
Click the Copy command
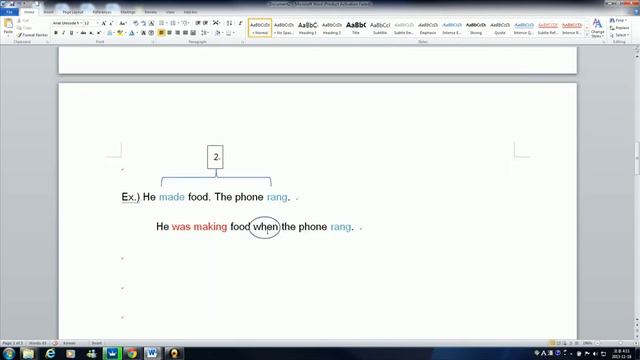[24, 28]
